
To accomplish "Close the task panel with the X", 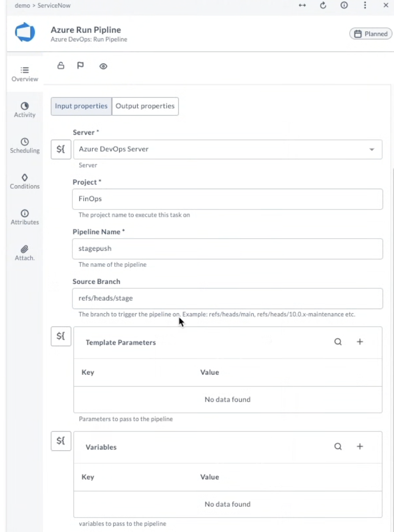I will 386,5.
